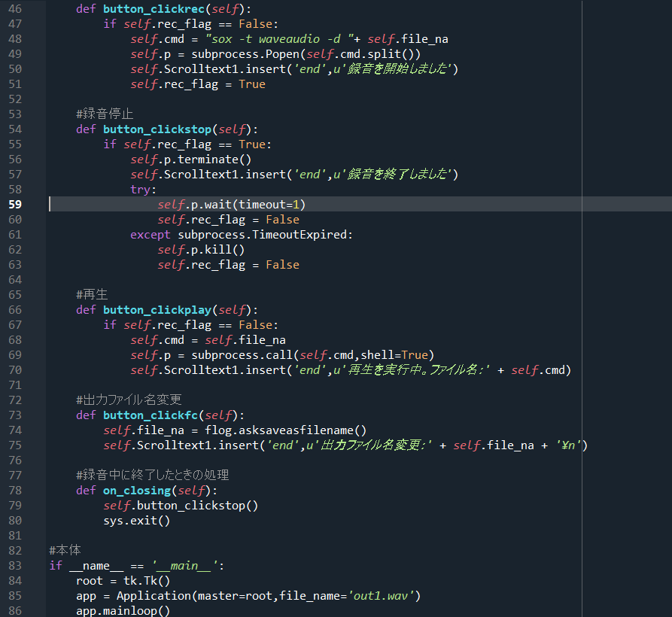Click the try keyword on line 58
Image resolution: width=672 pixels, height=617 pixels.
click(x=140, y=190)
